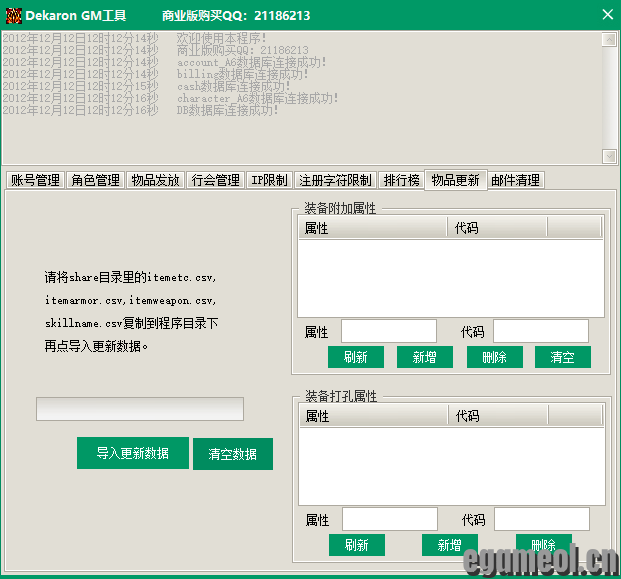The height and width of the screenshot is (579, 621).
Task: Focus the 代码 input under 装备打孔属性
Action: click(541, 519)
